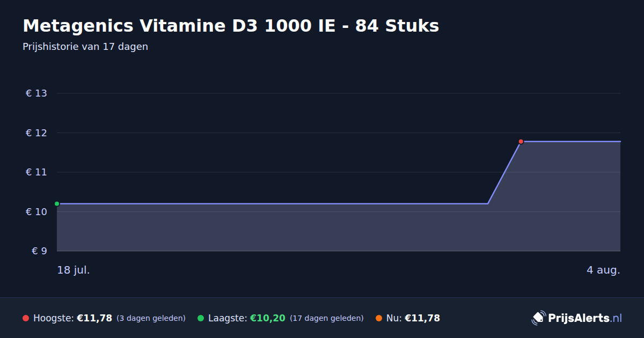Click the PrijsAlerts tag logo icon

[538, 318]
